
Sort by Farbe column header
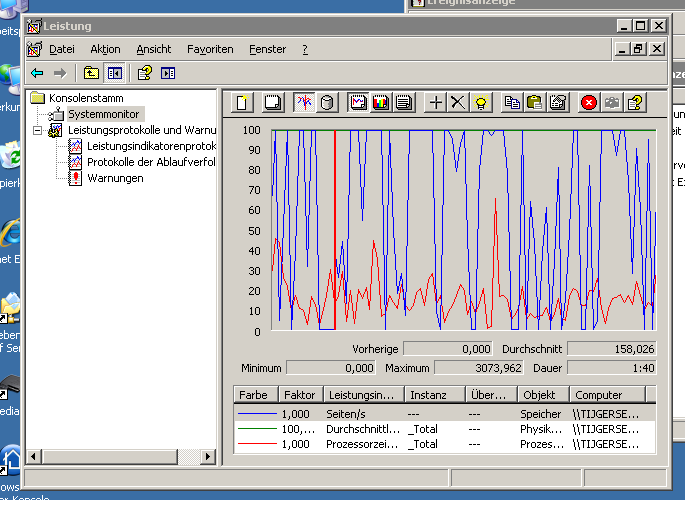tap(256, 395)
